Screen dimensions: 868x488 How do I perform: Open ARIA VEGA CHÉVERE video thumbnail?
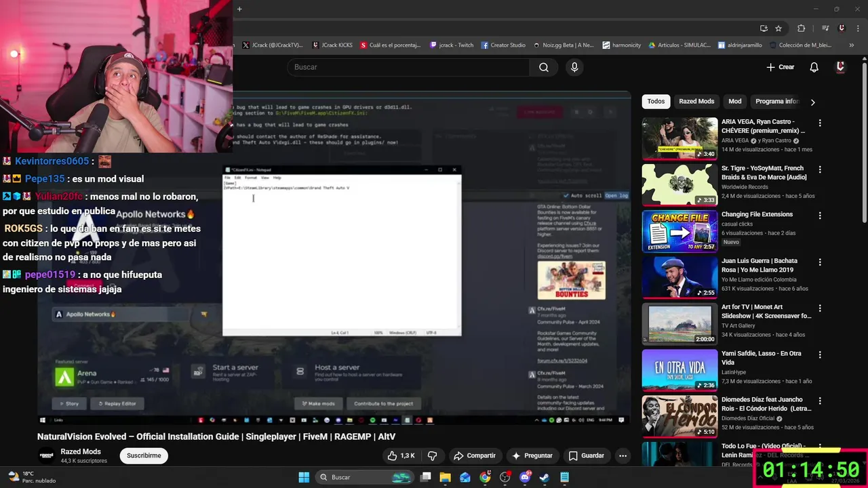pyautogui.click(x=679, y=138)
